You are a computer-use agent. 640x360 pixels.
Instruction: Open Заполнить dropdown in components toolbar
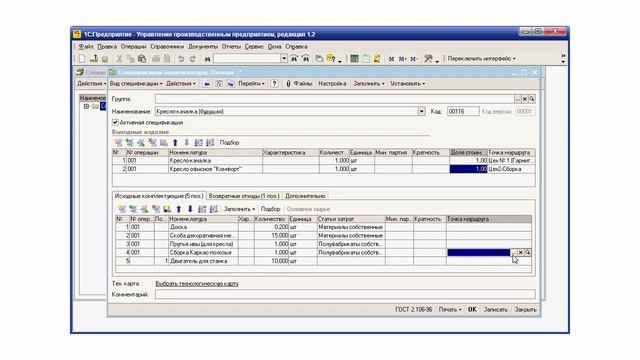tap(239, 209)
